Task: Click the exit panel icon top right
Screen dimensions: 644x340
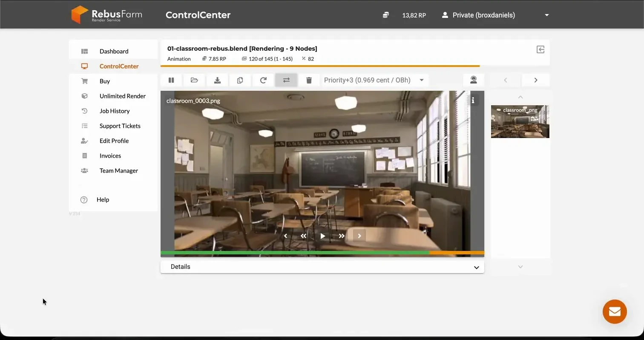Action: pos(540,49)
